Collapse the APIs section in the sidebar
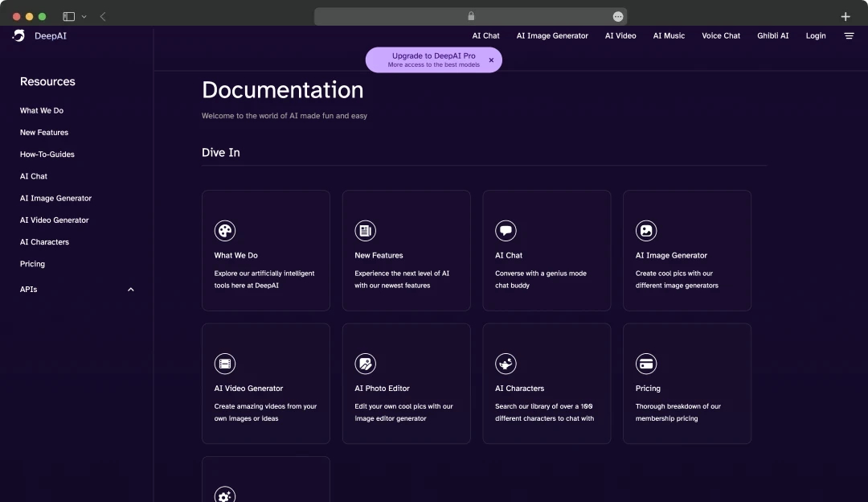This screenshot has height=502, width=868. click(130, 289)
